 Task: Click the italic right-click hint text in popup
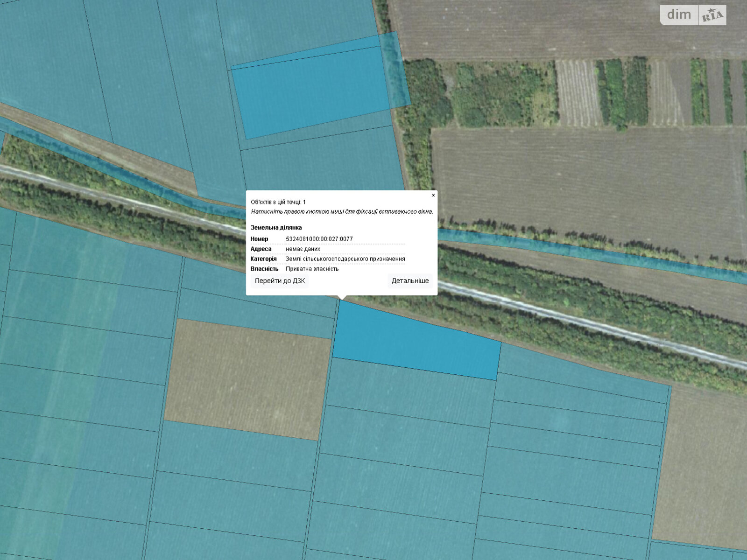coord(342,211)
